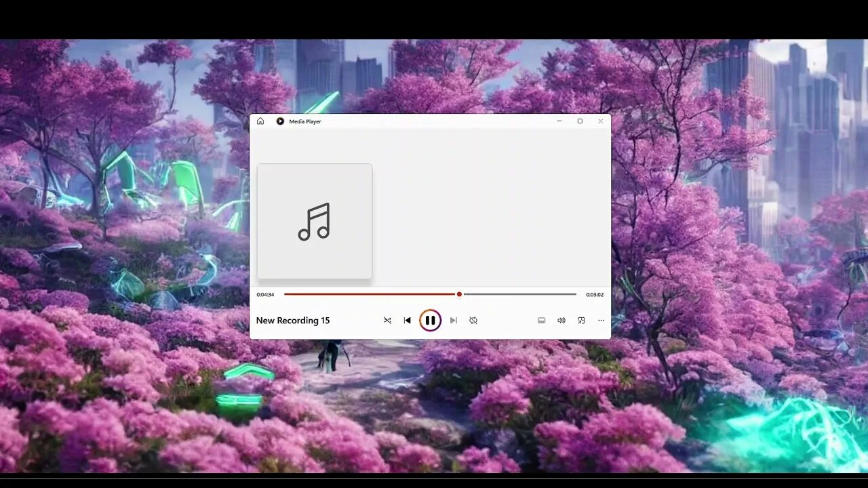This screenshot has height=488, width=868.
Task: Maximize the Media Player window
Action: pyautogui.click(x=580, y=121)
